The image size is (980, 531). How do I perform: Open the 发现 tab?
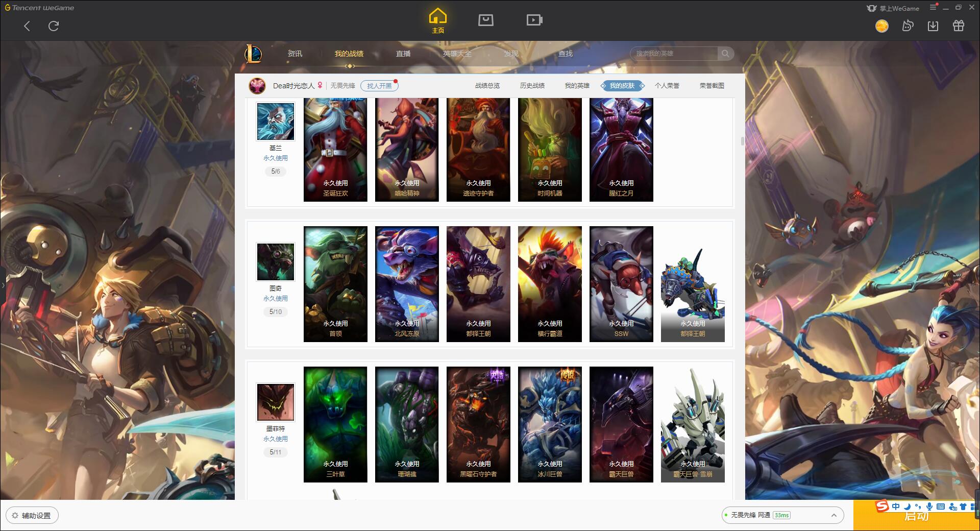tap(511, 54)
